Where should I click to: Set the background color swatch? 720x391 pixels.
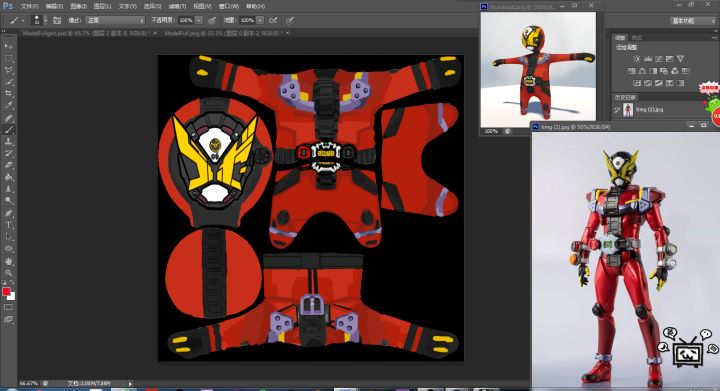pos(12,296)
